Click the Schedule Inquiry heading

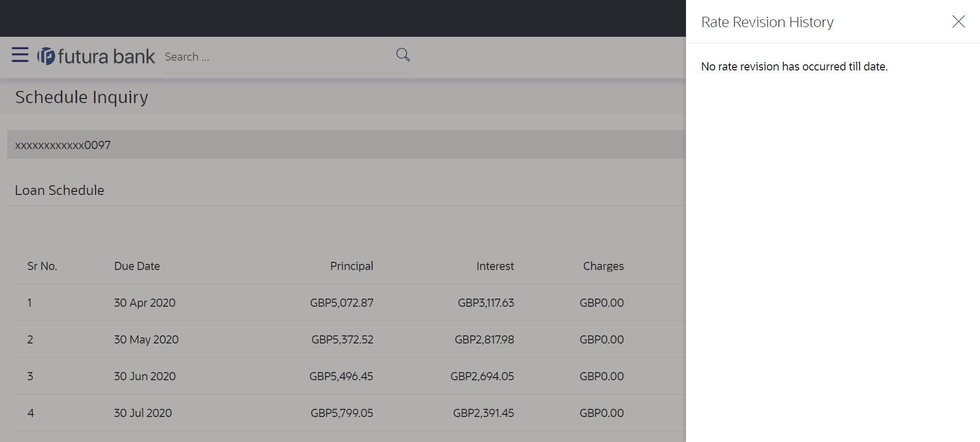[x=82, y=97]
